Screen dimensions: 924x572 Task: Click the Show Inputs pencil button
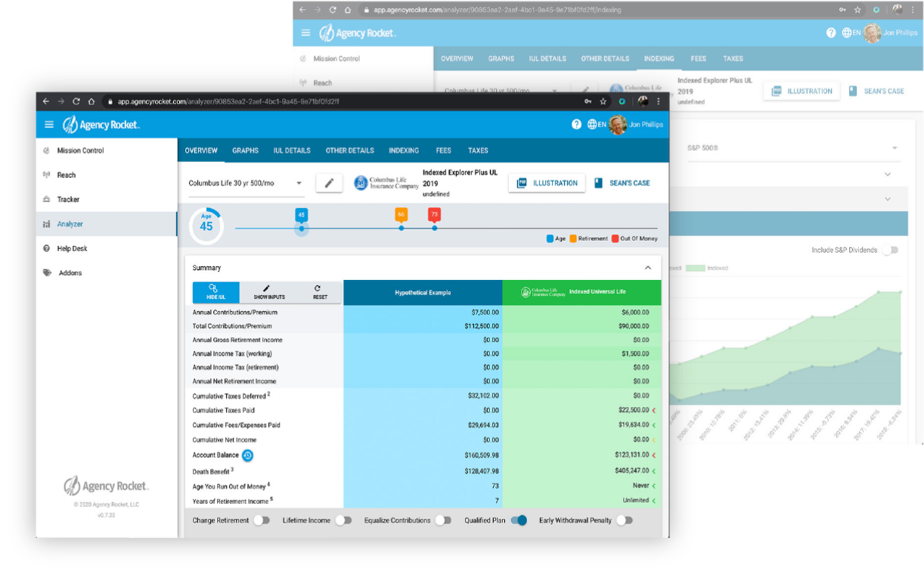[x=268, y=292]
